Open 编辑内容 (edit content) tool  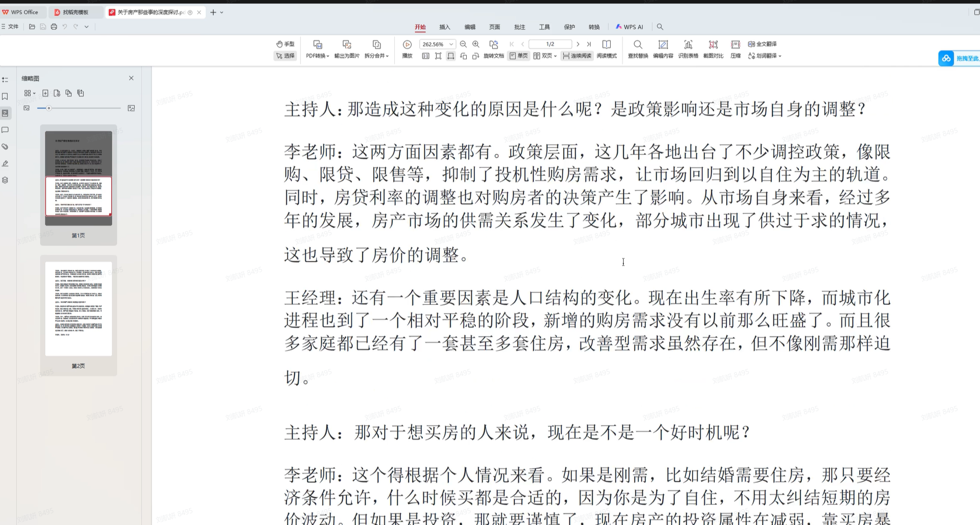(x=663, y=50)
